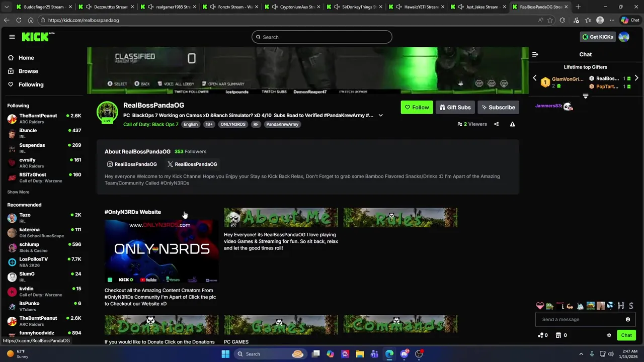Click the ONLYN3RDS tag
This screenshot has width=644, height=362.
pos(233,124)
